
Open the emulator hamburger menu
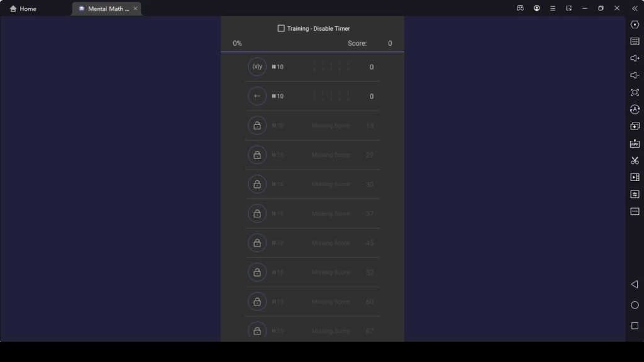pos(552,8)
